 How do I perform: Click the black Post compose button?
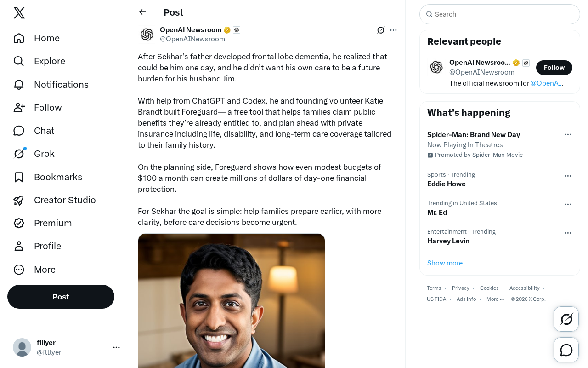point(61,297)
